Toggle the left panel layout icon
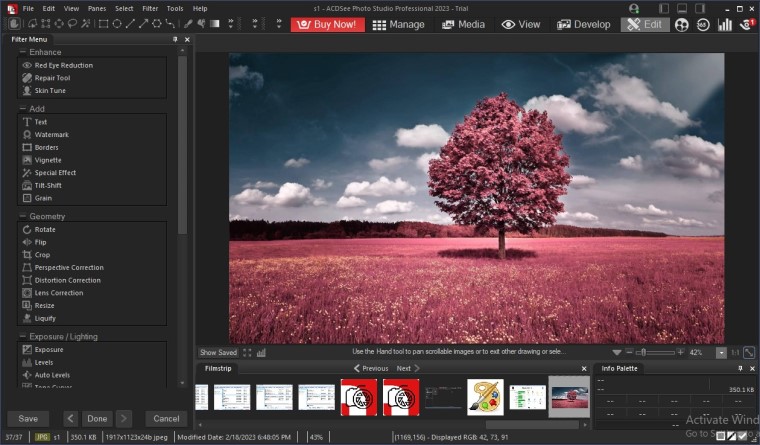The height and width of the screenshot is (445, 760). 664,8
